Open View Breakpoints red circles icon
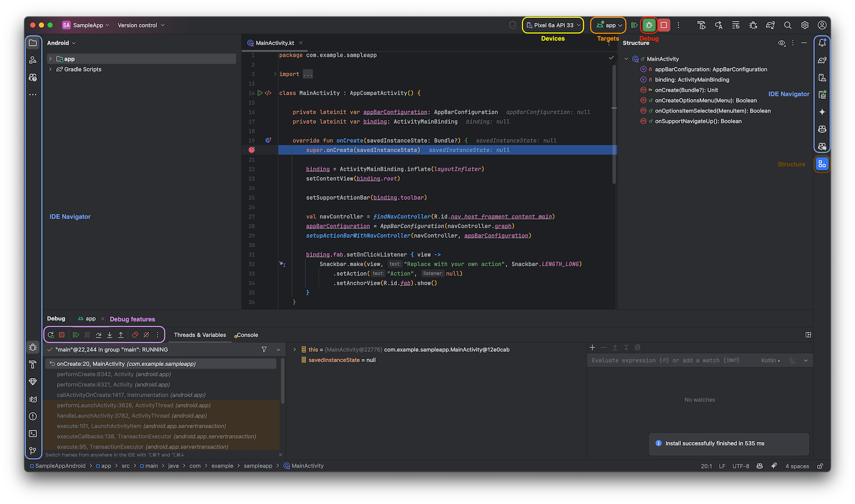 [x=135, y=335]
